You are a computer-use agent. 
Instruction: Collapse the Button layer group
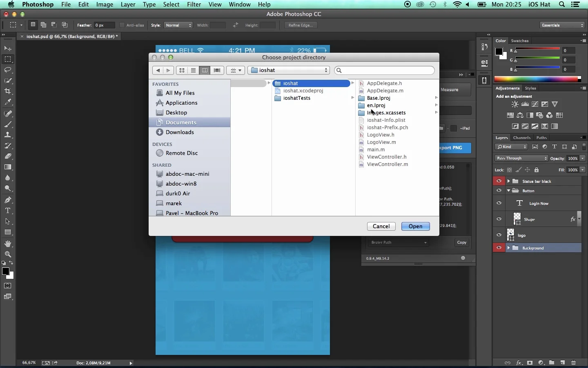click(x=509, y=191)
